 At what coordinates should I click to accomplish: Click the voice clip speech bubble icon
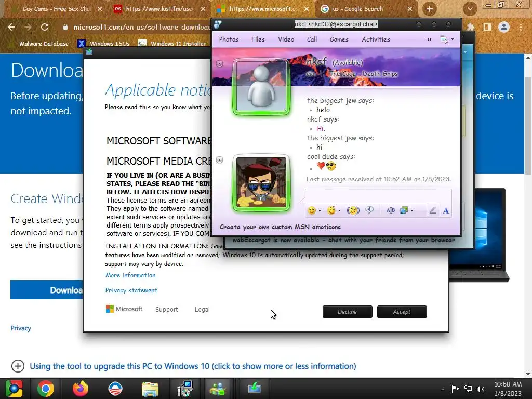[x=369, y=210]
